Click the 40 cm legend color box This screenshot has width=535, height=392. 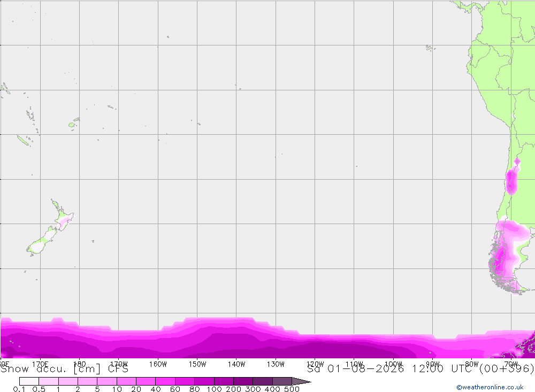coord(165,381)
